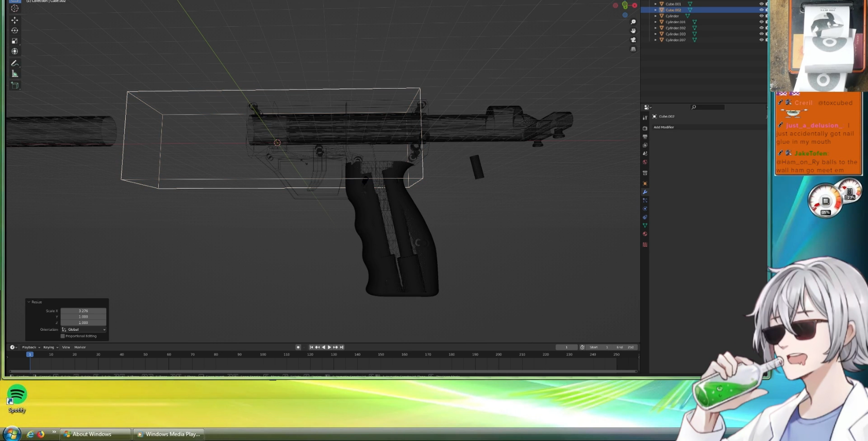Select the Cursor tool in viewport toolbar
Viewport: 868px width, 441px height.
(14, 8)
